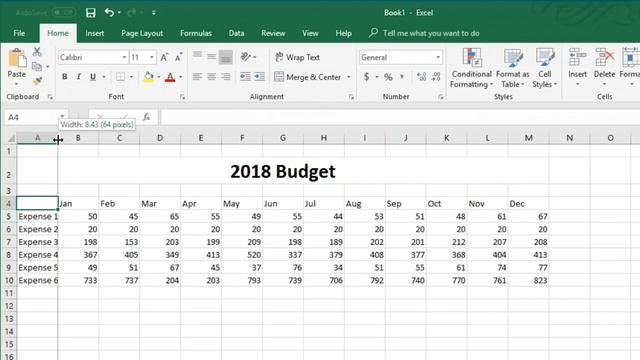Open the Calibri font name dropdown
Image resolution: width=640 pixels, height=360 pixels.
[x=124, y=58]
